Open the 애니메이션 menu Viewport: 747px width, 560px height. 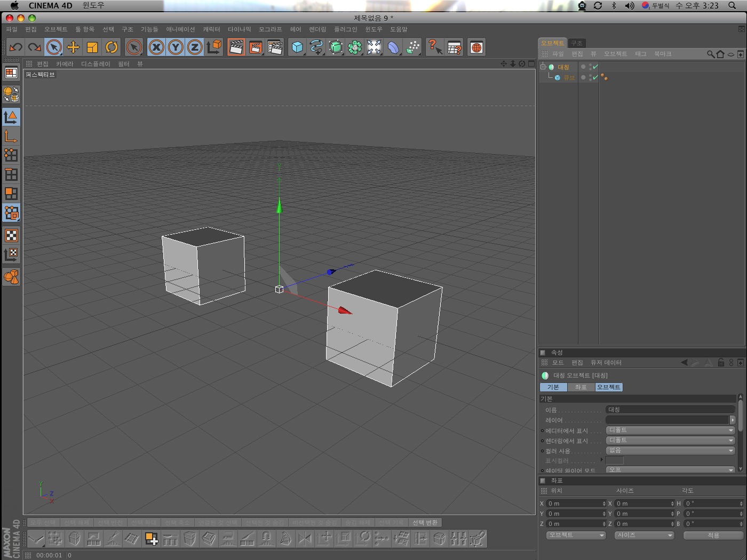180,29
